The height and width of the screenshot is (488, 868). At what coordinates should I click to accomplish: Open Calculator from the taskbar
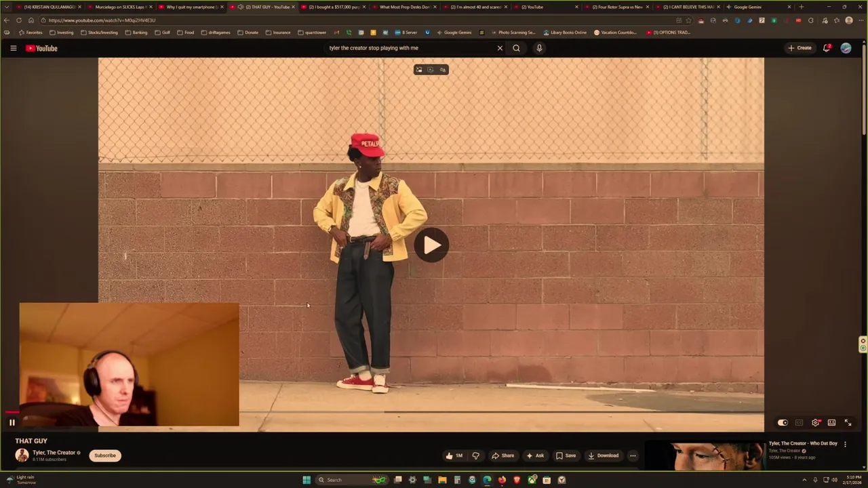[x=457, y=480]
